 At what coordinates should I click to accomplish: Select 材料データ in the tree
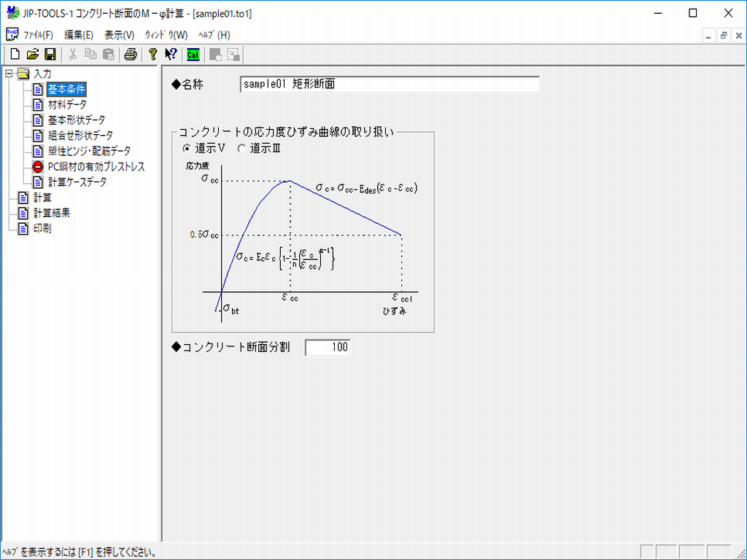(67, 104)
